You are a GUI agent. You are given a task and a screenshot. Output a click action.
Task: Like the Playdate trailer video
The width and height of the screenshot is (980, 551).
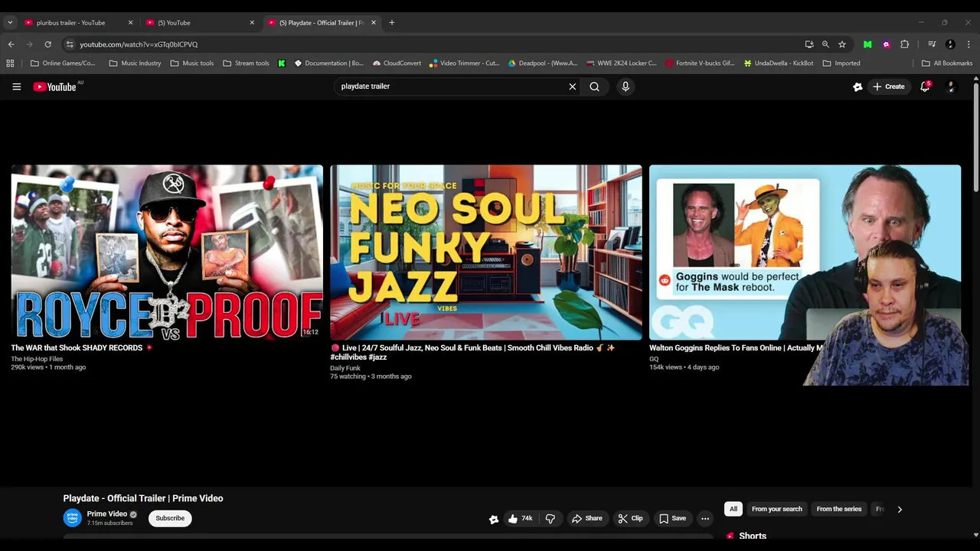tap(520, 519)
